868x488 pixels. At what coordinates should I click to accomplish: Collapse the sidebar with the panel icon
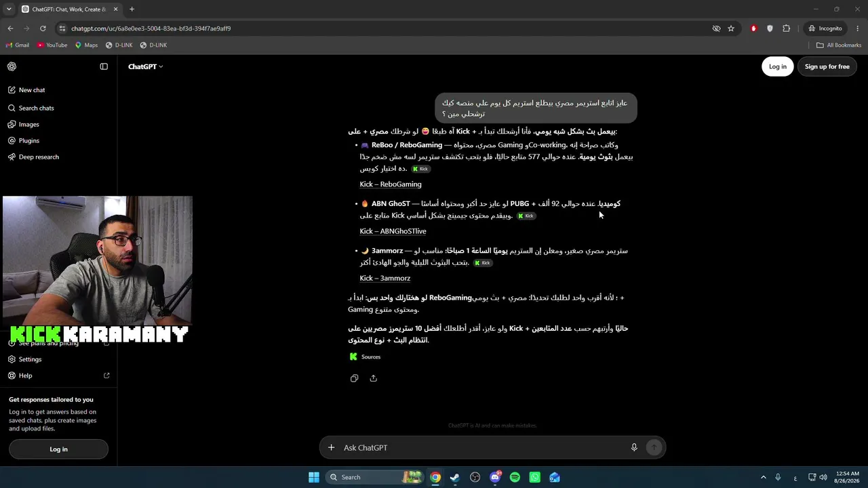[x=104, y=66]
